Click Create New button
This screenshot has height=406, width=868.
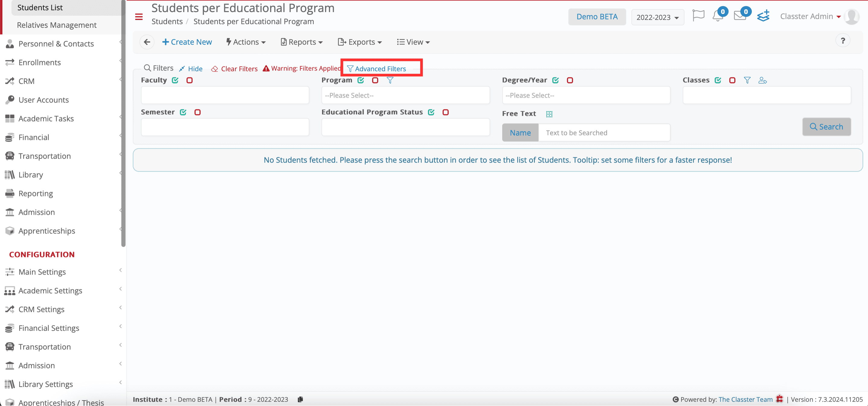pyautogui.click(x=187, y=42)
